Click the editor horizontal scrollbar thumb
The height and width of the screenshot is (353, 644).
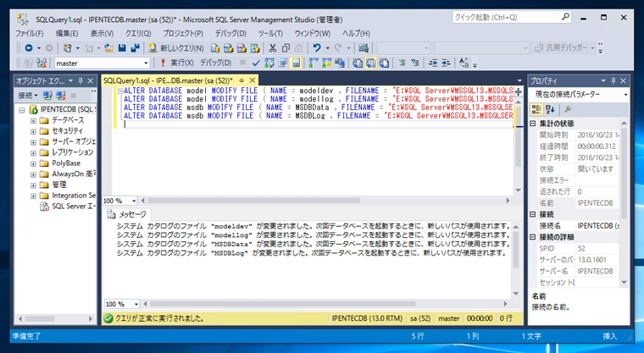pyautogui.click(x=254, y=201)
